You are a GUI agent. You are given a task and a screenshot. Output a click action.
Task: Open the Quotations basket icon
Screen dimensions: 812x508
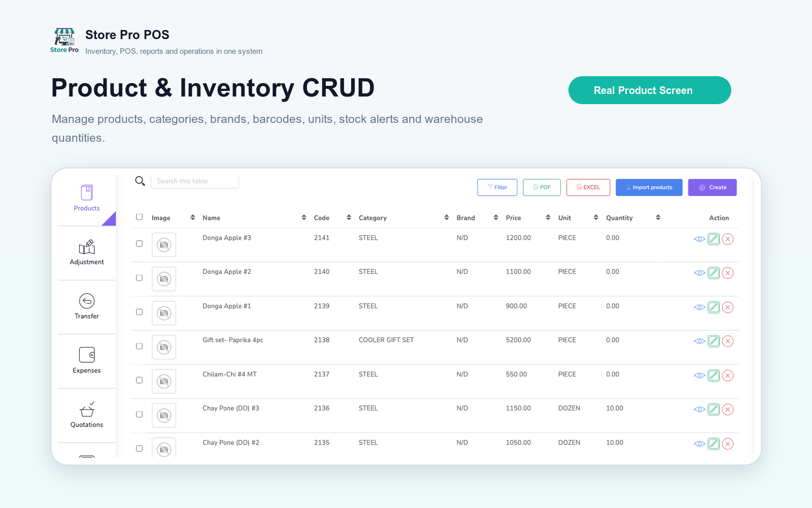87,409
